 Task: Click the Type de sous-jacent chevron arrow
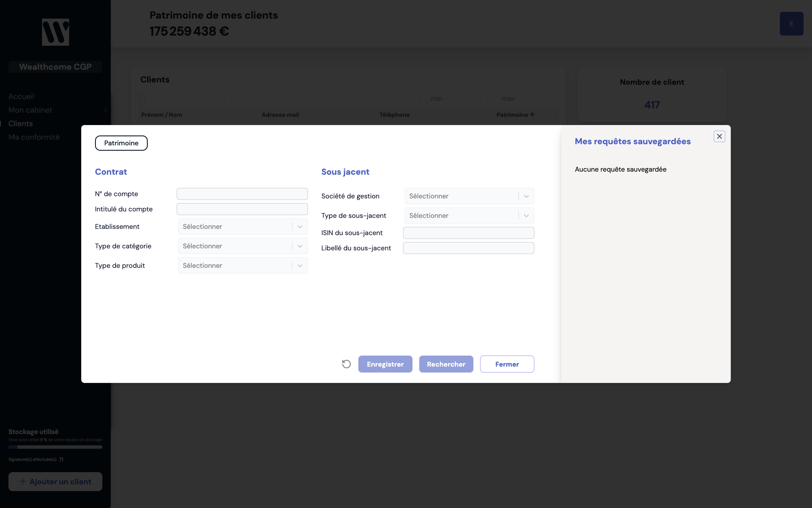click(x=526, y=216)
